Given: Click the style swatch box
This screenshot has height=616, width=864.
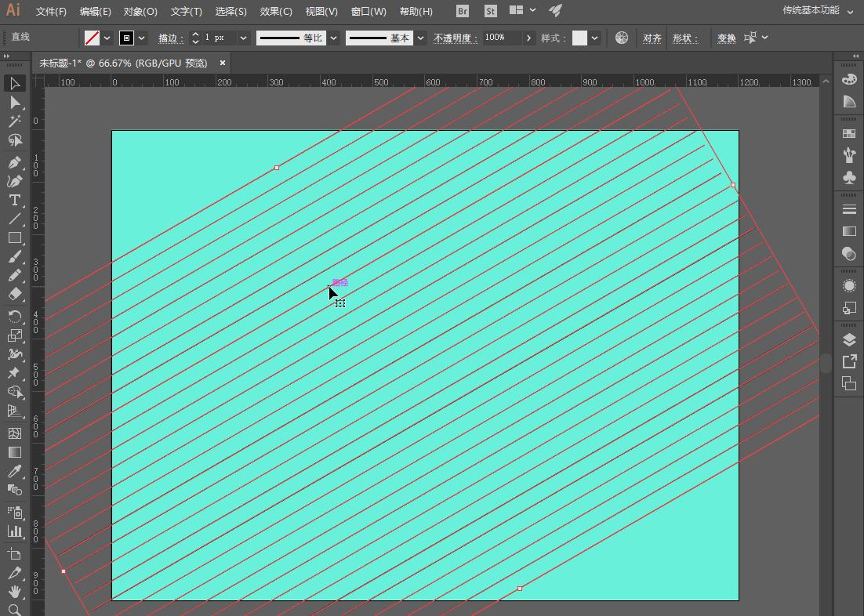Looking at the screenshot, I should [x=579, y=38].
